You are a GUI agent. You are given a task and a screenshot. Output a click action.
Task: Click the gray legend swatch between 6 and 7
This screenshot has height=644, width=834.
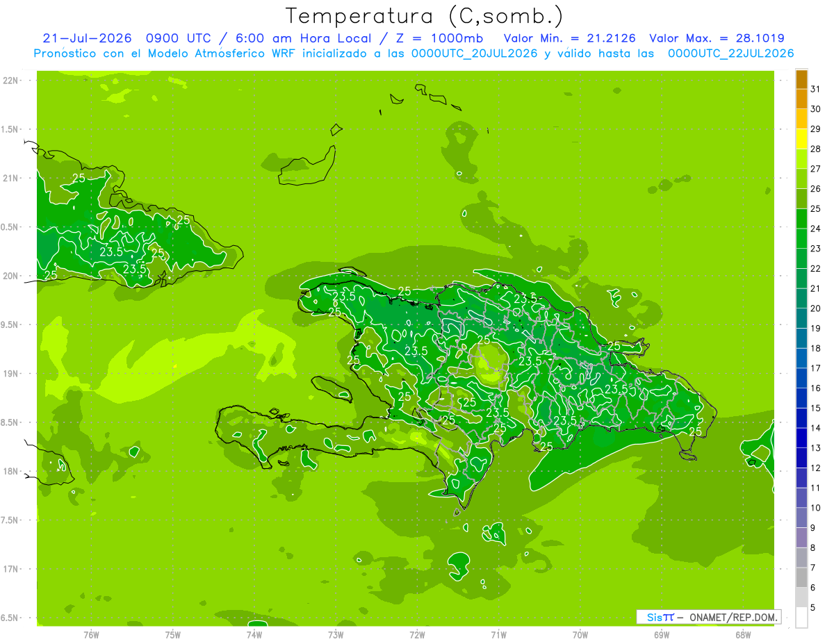(x=801, y=578)
